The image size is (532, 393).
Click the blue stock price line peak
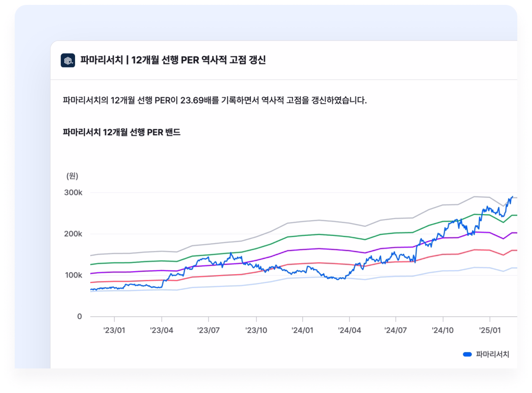[512, 196]
